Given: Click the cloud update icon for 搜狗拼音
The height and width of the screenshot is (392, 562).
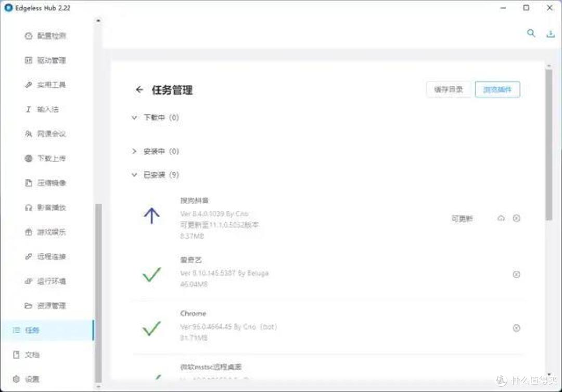Looking at the screenshot, I should [501, 218].
